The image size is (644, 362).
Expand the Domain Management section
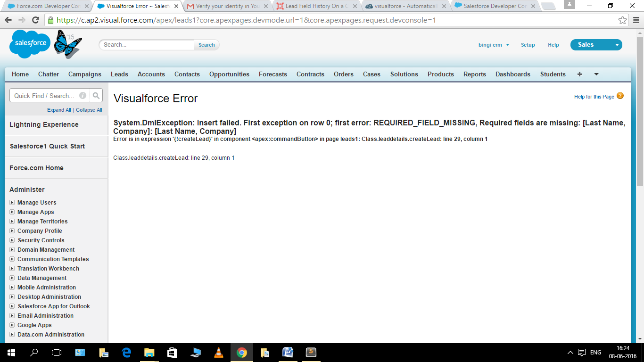pyautogui.click(x=12, y=250)
